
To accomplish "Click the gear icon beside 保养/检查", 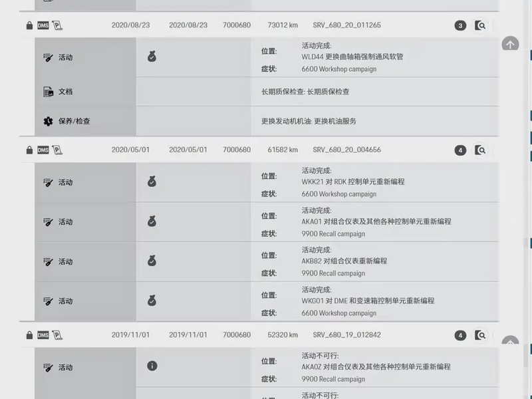I will tap(48, 121).
